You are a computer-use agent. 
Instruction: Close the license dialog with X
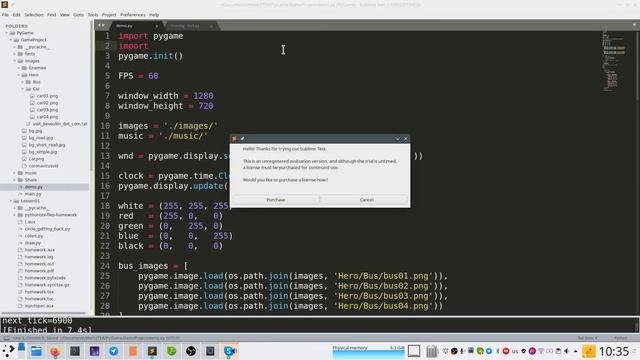tap(405, 139)
